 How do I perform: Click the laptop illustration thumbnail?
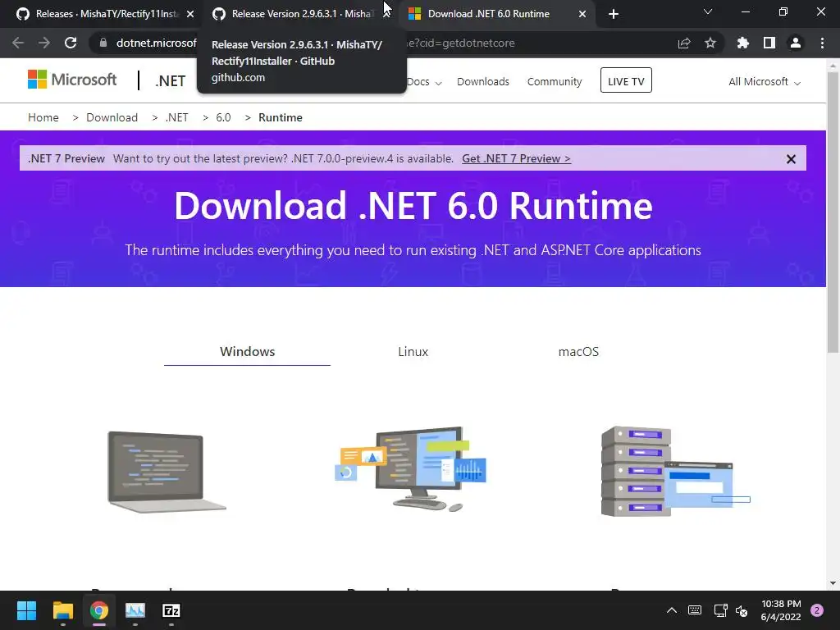pos(167,472)
